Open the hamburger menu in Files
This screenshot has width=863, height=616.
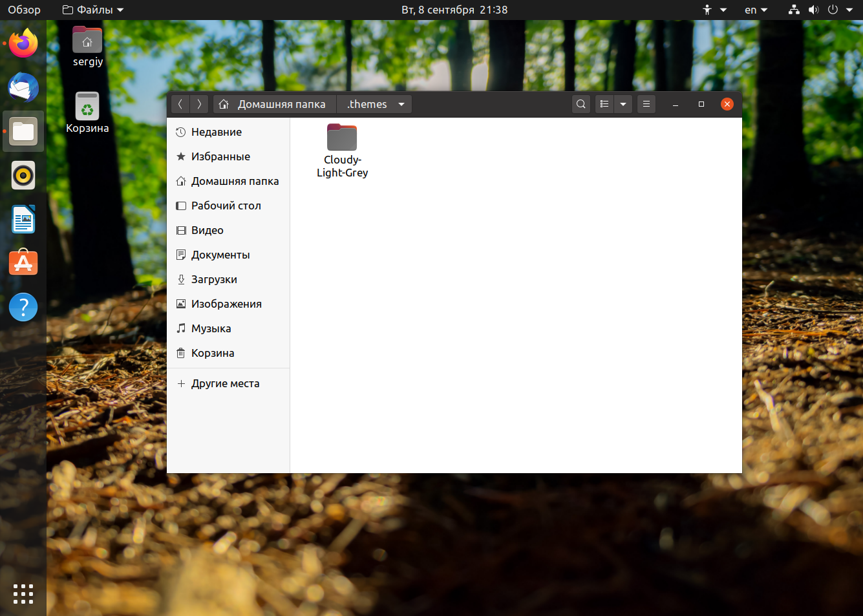(x=646, y=104)
